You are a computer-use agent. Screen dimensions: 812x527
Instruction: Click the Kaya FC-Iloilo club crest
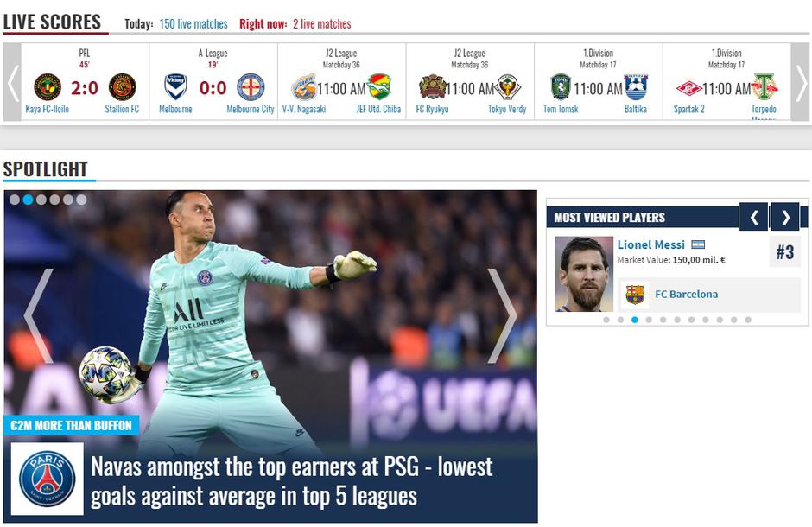(x=48, y=87)
